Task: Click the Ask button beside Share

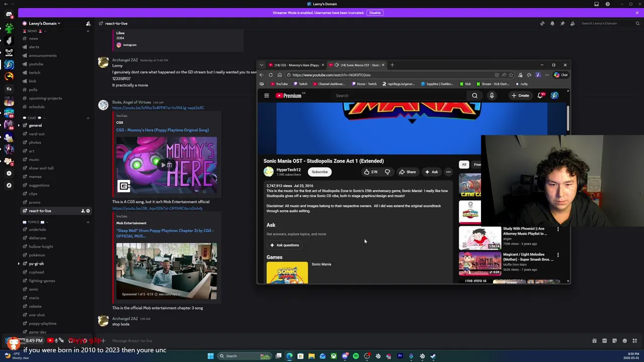Action: 431,172
